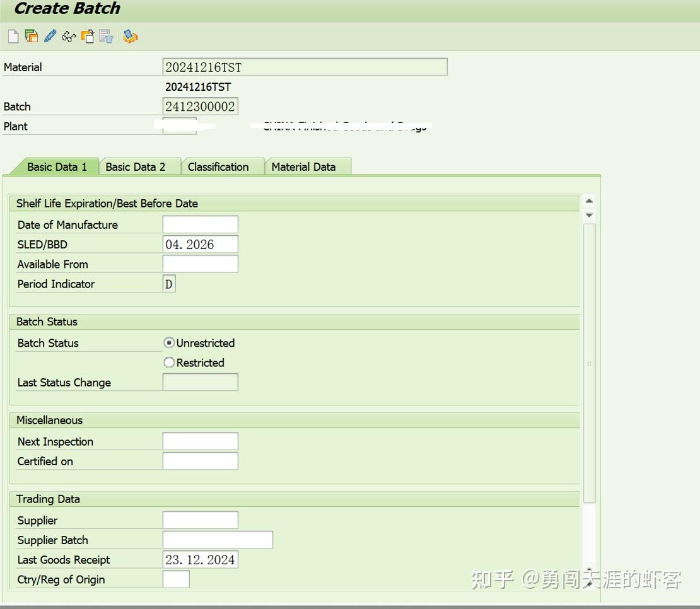Set batch status to Restricted
Screen dimensions: 700x609
[x=168, y=362]
